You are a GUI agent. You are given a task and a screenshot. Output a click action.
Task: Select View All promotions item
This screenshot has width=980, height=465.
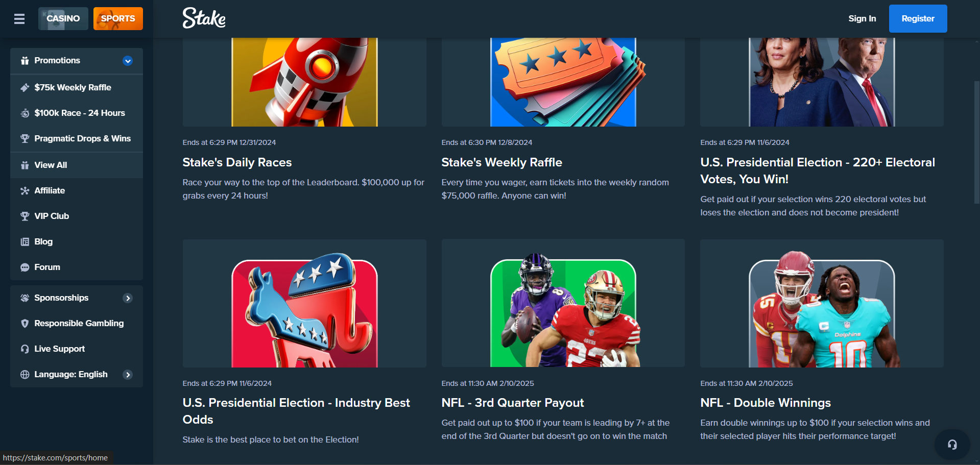(77, 165)
